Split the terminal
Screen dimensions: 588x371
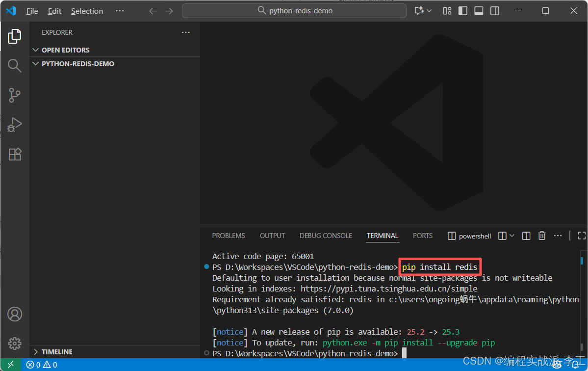(x=526, y=236)
